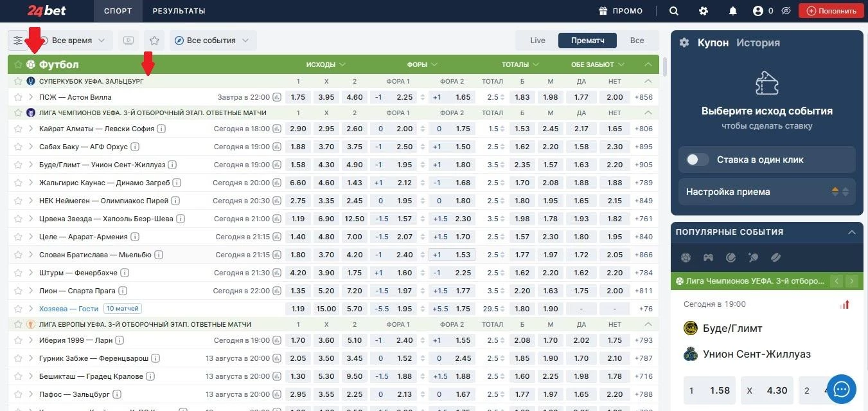Viewport: 868px width, 411px height.
Task: Switch to the История coupon tab
Action: click(x=758, y=42)
